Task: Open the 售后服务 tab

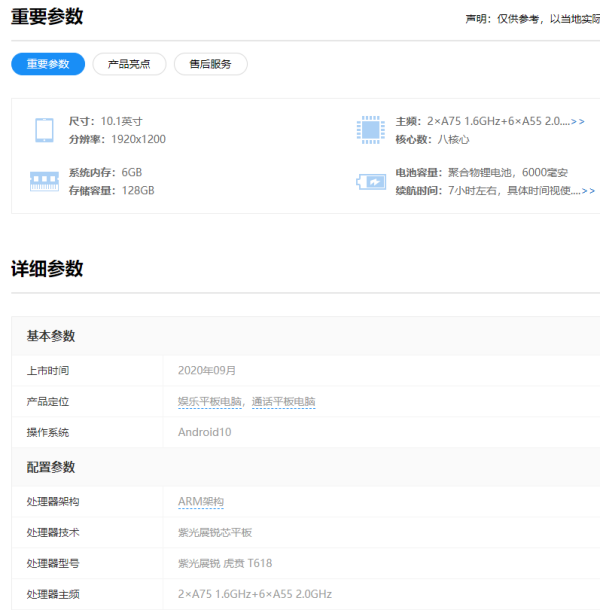Action: pyautogui.click(x=210, y=64)
